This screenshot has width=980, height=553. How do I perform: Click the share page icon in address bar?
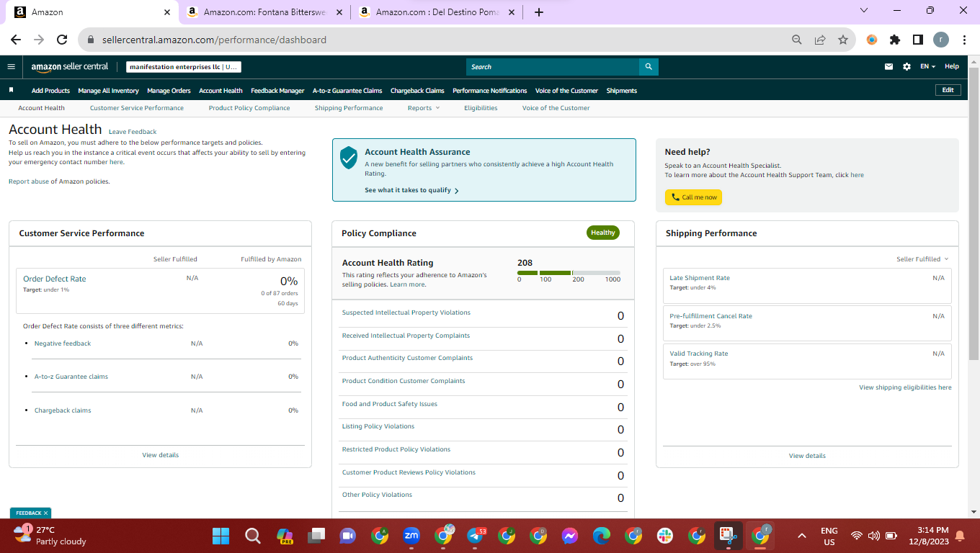tap(820, 40)
